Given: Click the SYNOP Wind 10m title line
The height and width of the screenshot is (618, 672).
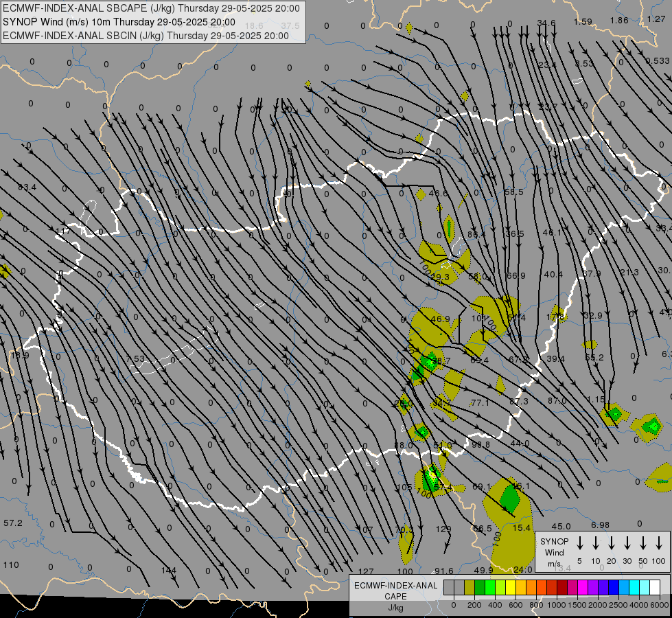Looking at the screenshot, I should [119, 22].
